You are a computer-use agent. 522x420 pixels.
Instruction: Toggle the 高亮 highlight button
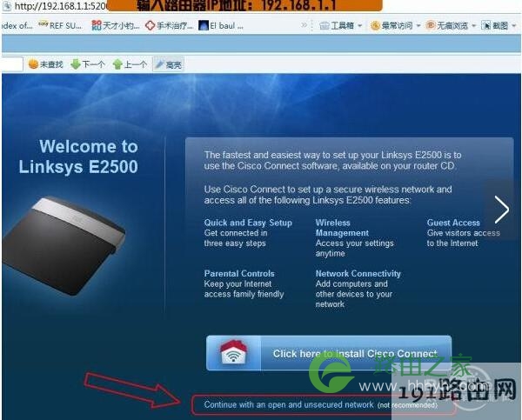pyautogui.click(x=168, y=64)
